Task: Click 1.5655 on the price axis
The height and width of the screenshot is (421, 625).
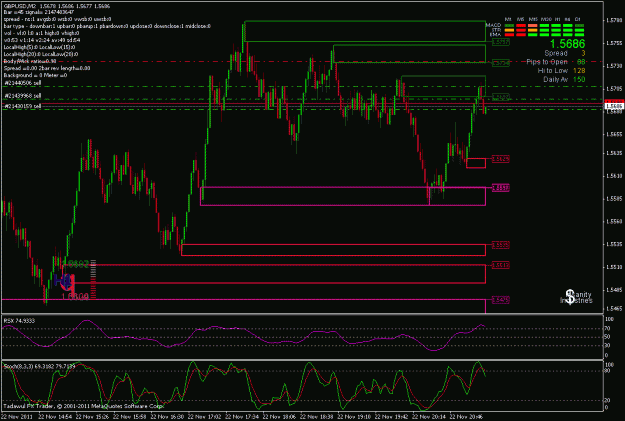Action: pos(614,134)
